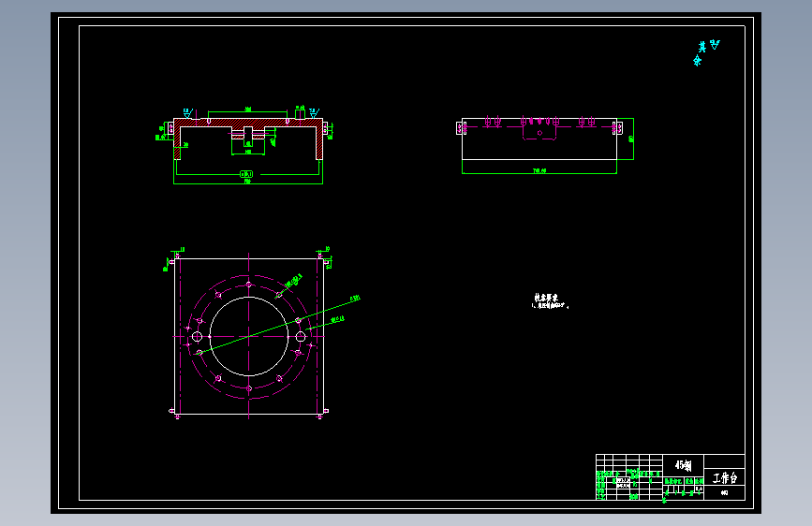Pick the small circle left of center bore
The width and height of the screenshot is (812, 526).
[x=197, y=337]
